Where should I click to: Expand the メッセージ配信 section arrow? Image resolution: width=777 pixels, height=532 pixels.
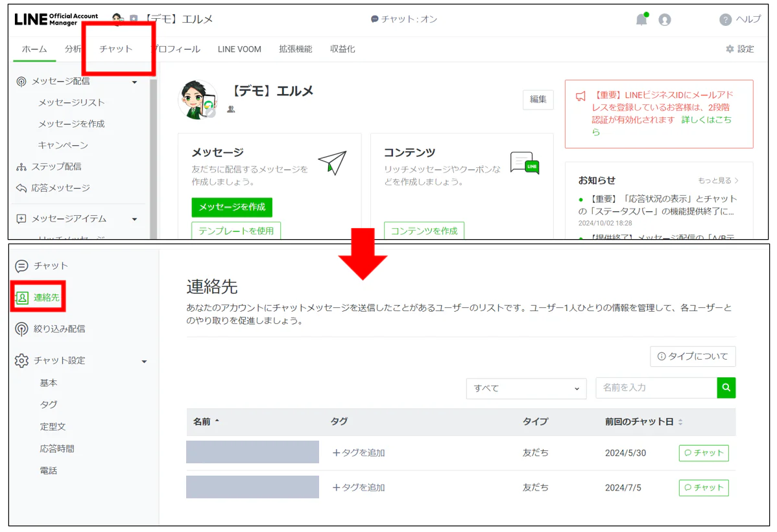point(134,82)
